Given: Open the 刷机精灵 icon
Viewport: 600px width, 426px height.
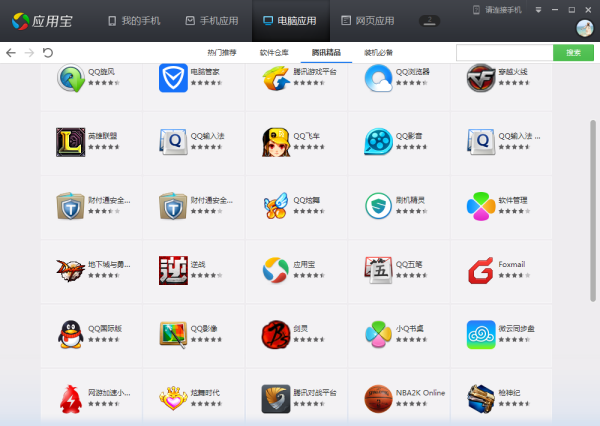Looking at the screenshot, I should (x=378, y=206).
